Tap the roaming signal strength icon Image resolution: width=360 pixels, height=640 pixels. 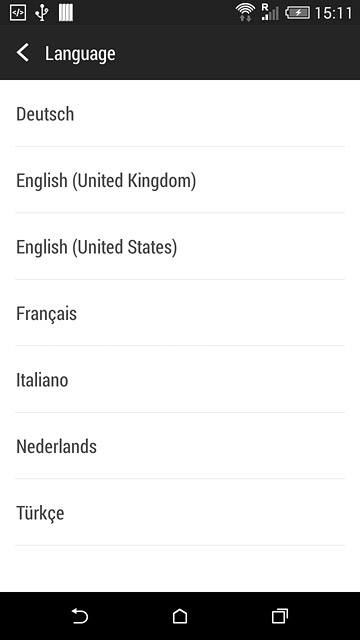pyautogui.click(x=270, y=12)
